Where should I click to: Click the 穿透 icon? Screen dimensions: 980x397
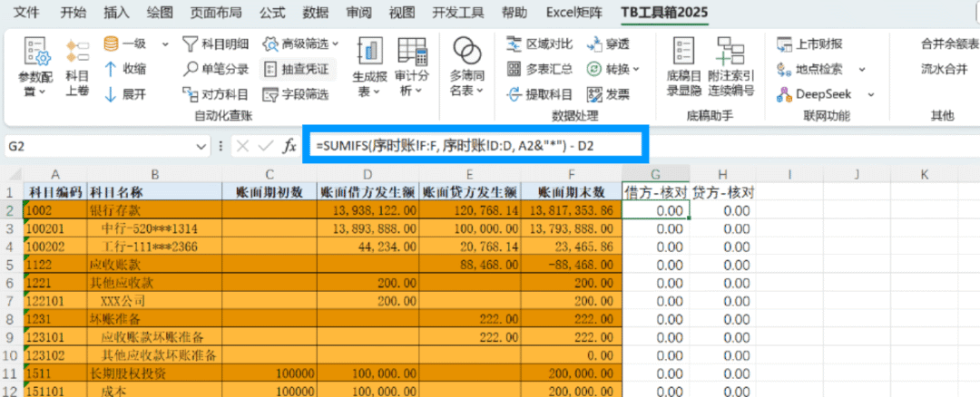pos(593,44)
